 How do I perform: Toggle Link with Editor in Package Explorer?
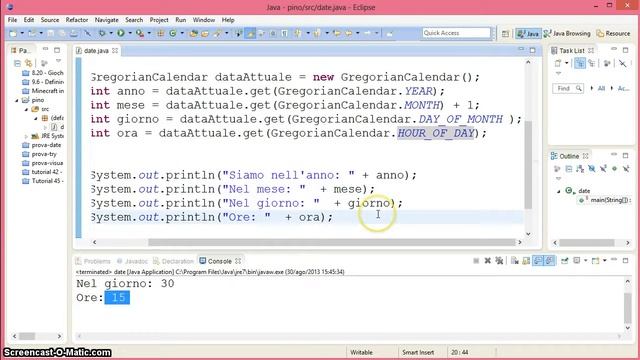click(29, 63)
